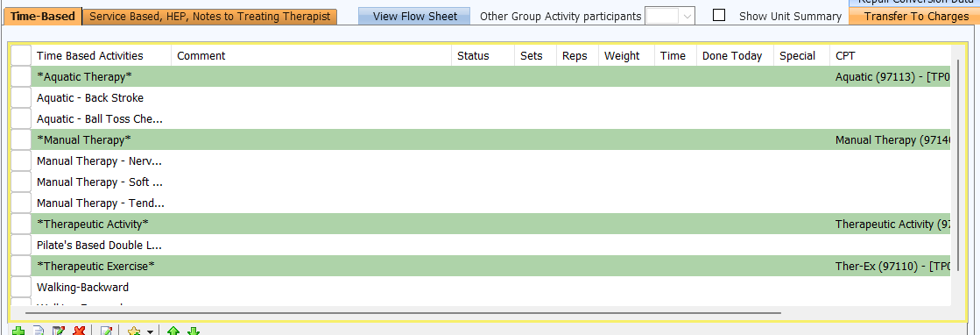
Task: Check the box for Manual Therapy - Soft... row
Action: (x=21, y=182)
